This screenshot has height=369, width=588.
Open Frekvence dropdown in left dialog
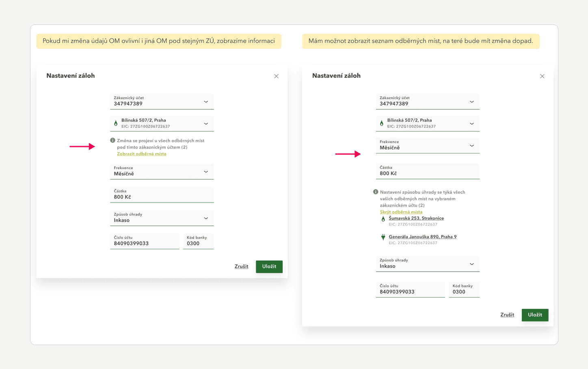tap(162, 171)
